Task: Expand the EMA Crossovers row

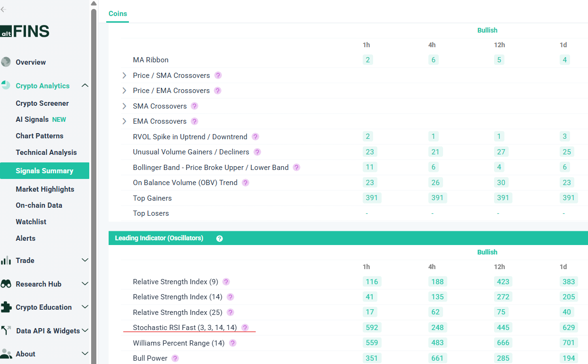Action: tap(124, 121)
